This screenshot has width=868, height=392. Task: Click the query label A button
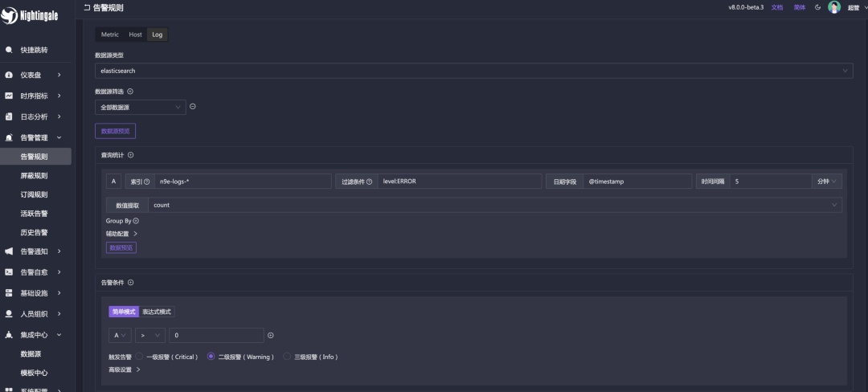(x=113, y=182)
